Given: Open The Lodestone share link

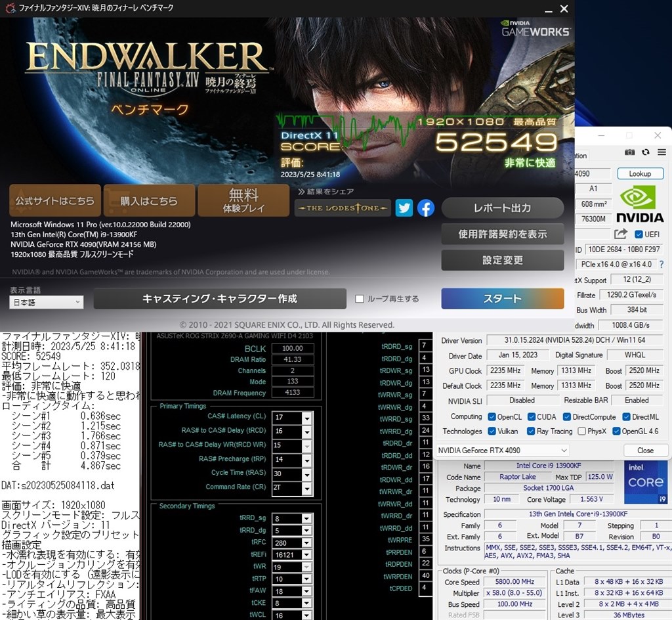Looking at the screenshot, I should coord(343,208).
